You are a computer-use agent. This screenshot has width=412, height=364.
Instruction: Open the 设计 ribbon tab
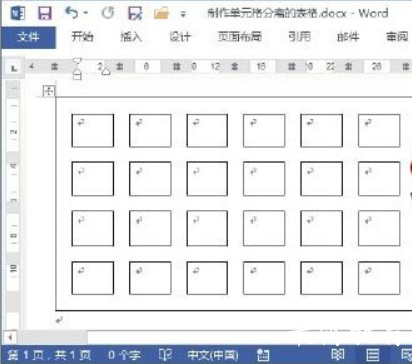180,36
